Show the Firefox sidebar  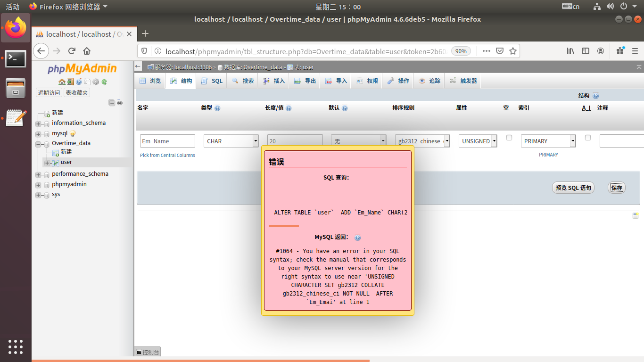tap(586, 51)
